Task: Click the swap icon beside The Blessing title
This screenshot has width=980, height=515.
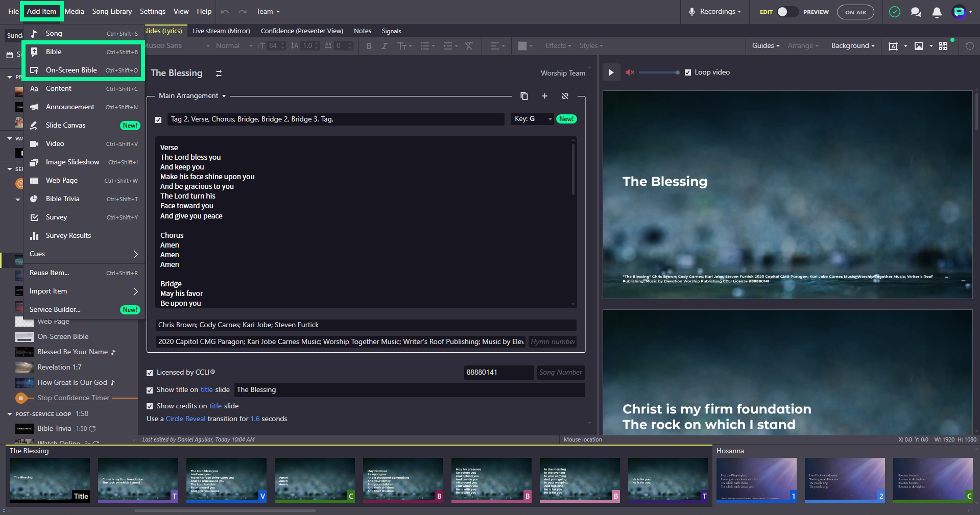Action: pyautogui.click(x=219, y=73)
